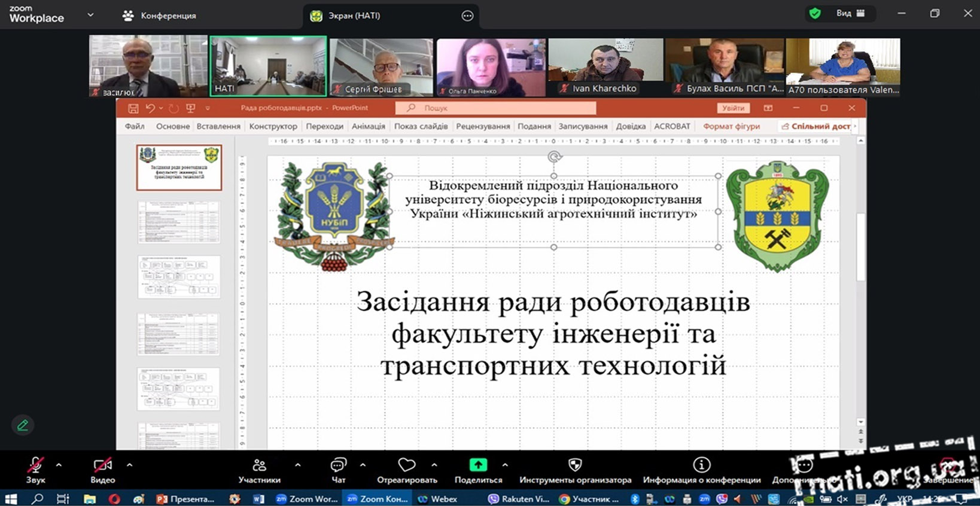Select the second slide thumbnail
Image resolution: width=980 pixels, height=506 pixels.
point(179,222)
